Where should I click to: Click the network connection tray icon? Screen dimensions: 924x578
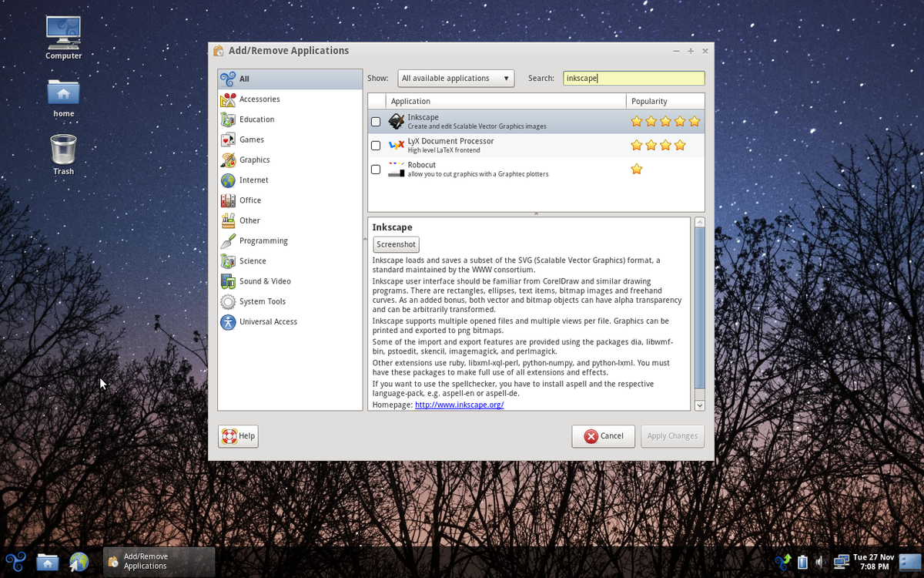(x=841, y=562)
